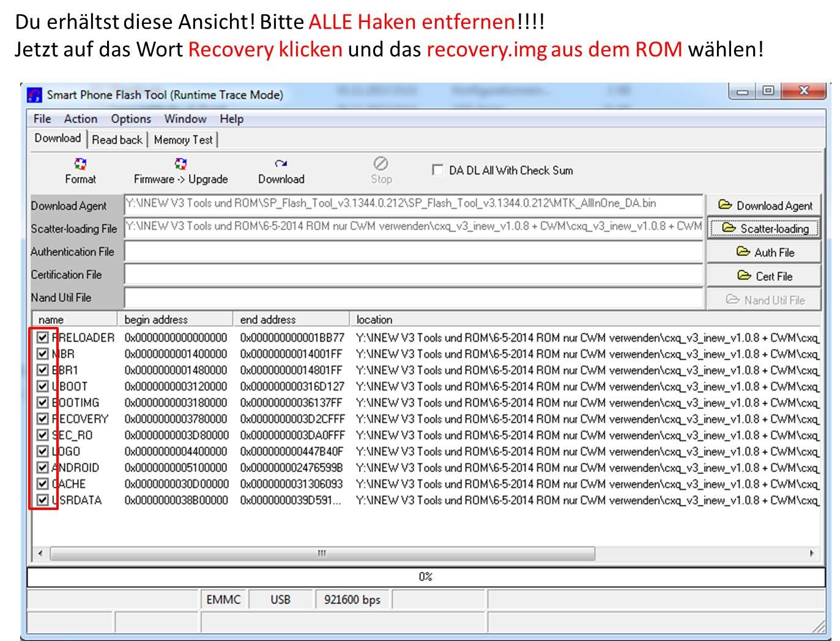This screenshot has width=840, height=641.
Task: Toggle DA DL All With Check Sum
Action: click(437, 170)
